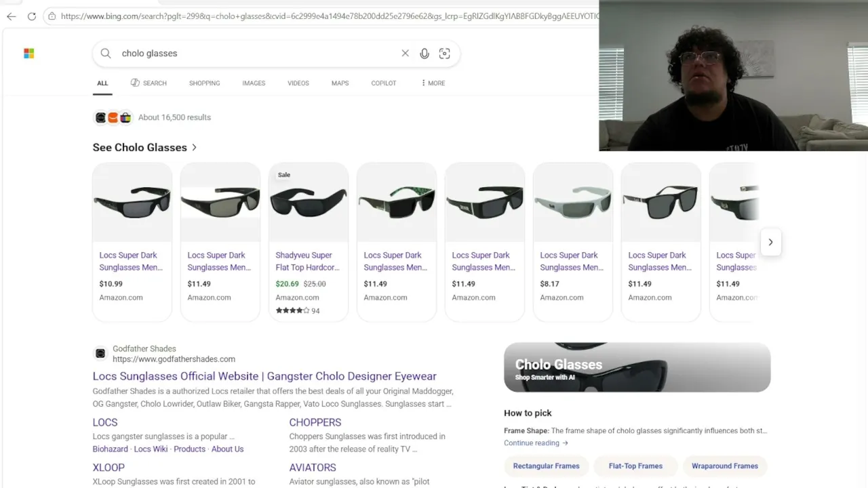The width and height of the screenshot is (868, 488).
Task: Click the Godfather Shades site favicon
Action: point(100,353)
